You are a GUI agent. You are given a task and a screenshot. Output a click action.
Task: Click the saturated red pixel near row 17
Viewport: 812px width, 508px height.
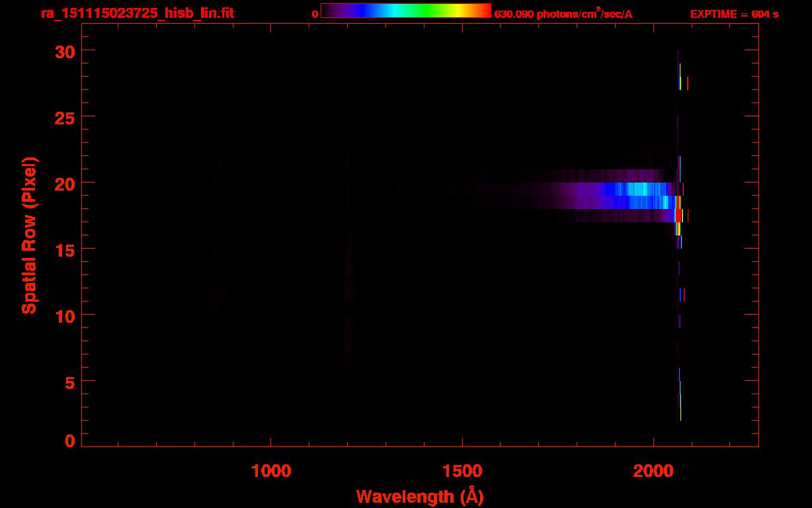pos(678,216)
